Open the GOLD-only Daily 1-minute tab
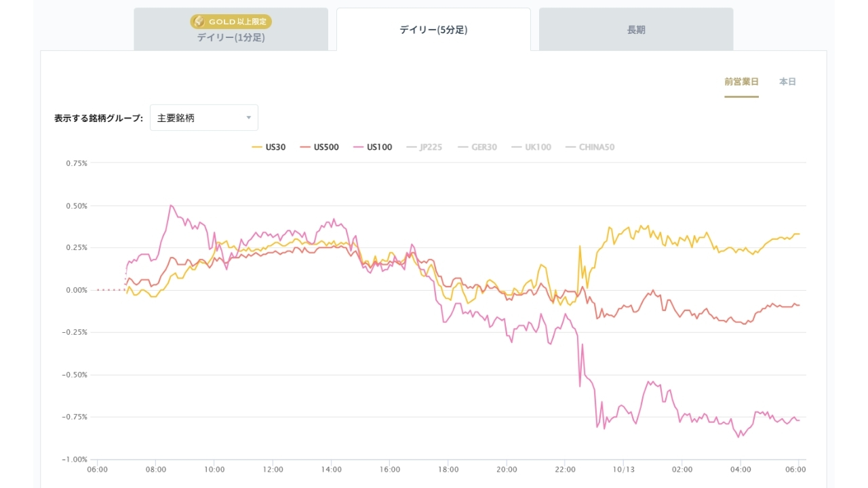The image size is (868, 488). click(x=231, y=29)
